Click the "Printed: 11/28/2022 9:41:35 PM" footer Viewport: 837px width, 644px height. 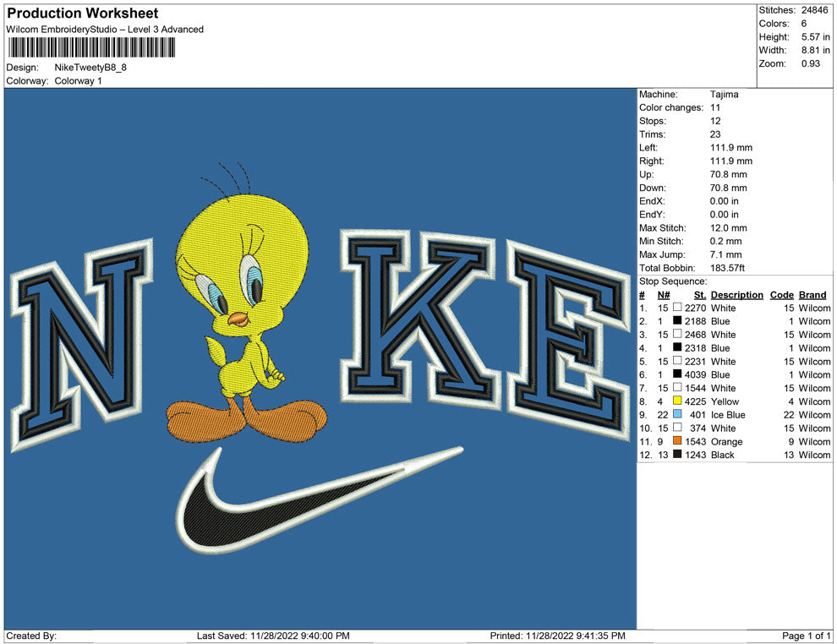pyautogui.click(x=557, y=636)
